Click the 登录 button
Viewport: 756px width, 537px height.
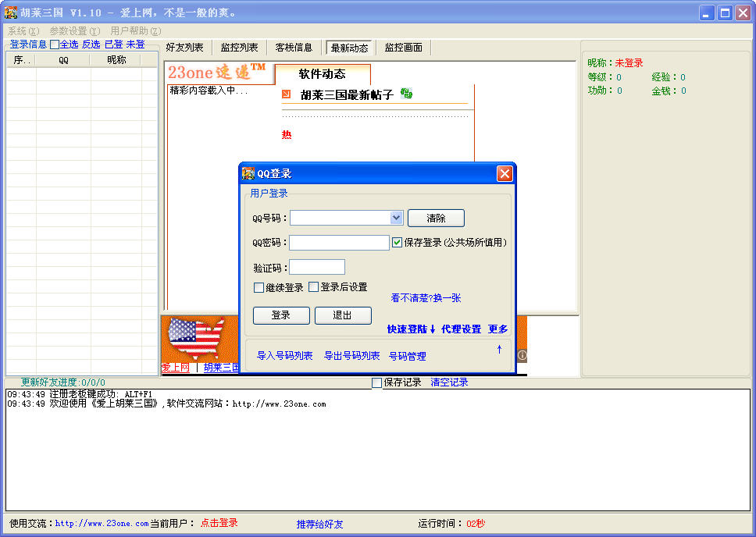[281, 316]
